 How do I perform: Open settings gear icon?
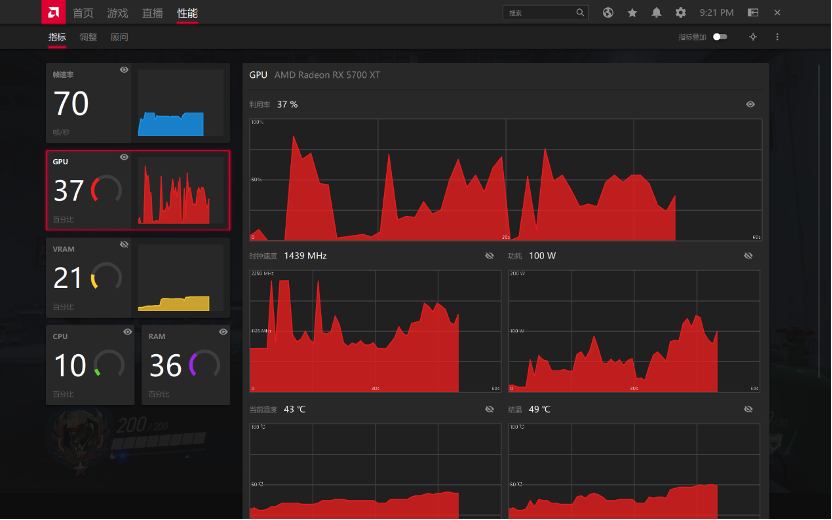[681, 12]
